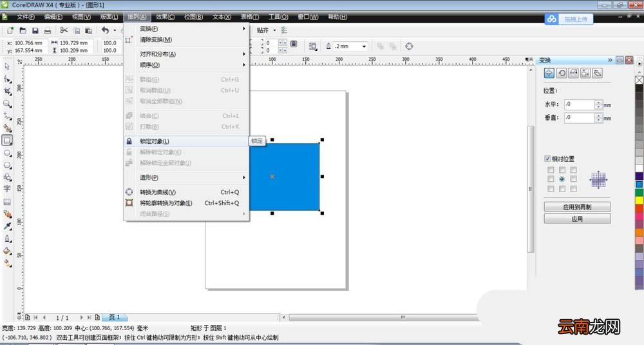Check the bottom-right anchor point box
Image resolution: width=644 pixels, height=345 pixels.
point(573,189)
